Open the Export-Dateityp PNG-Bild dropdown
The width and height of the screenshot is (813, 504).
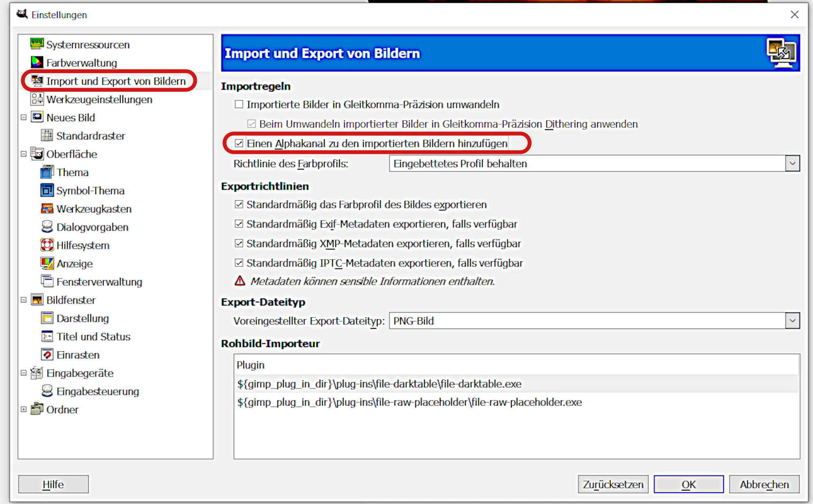tap(792, 321)
